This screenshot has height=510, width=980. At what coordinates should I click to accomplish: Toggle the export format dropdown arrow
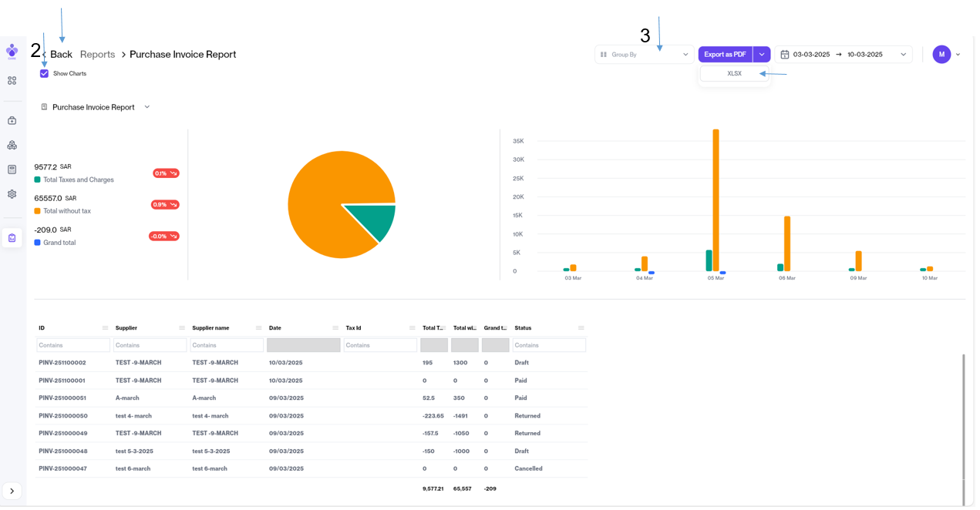[x=762, y=55]
